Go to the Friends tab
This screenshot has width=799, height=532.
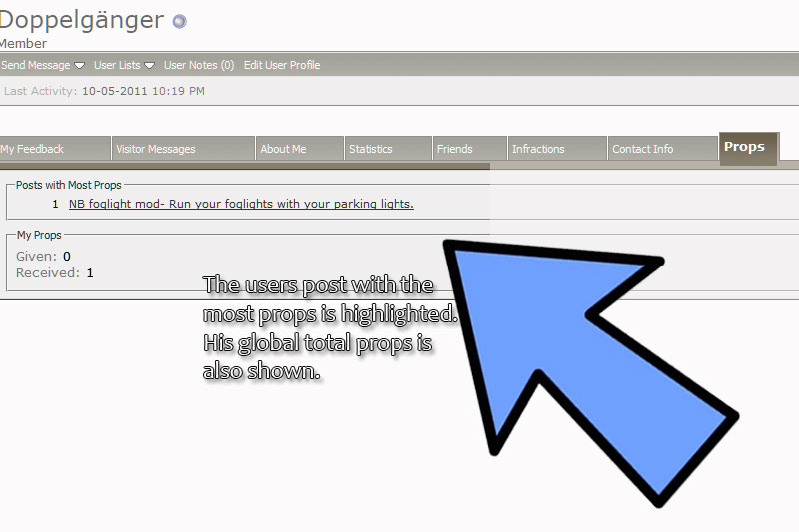pos(454,149)
